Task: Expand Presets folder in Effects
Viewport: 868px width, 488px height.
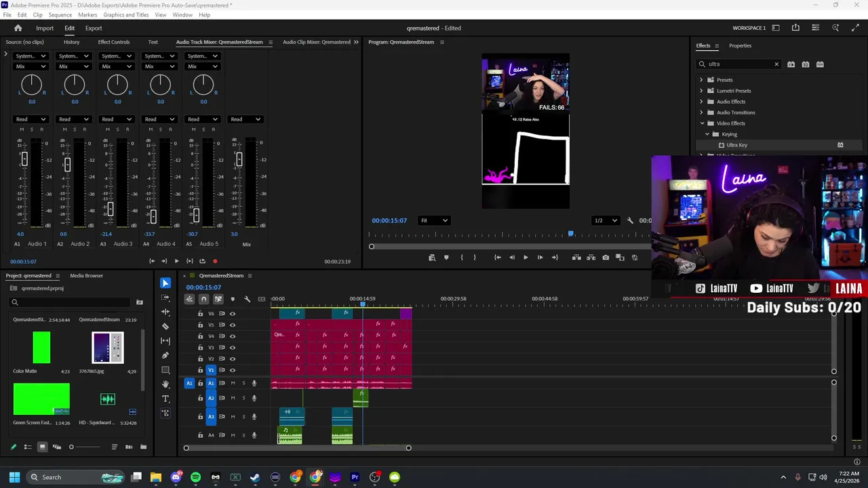Action: [x=702, y=80]
